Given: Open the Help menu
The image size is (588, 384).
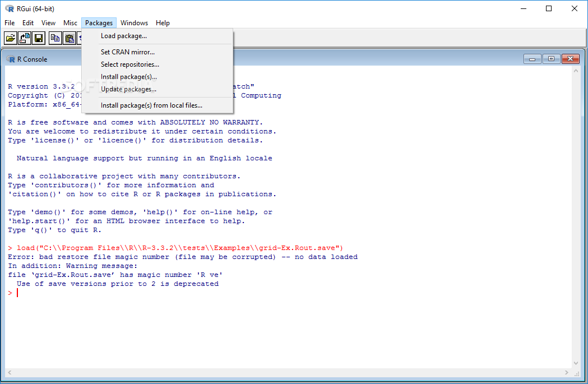Looking at the screenshot, I should (163, 23).
